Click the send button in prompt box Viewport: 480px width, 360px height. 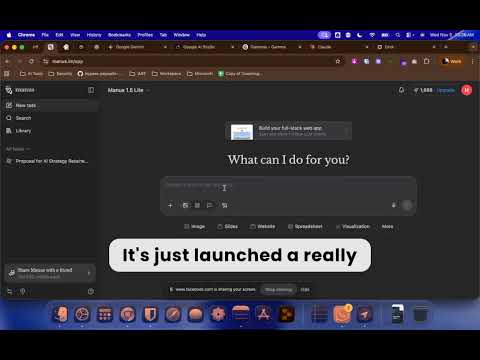(407, 205)
